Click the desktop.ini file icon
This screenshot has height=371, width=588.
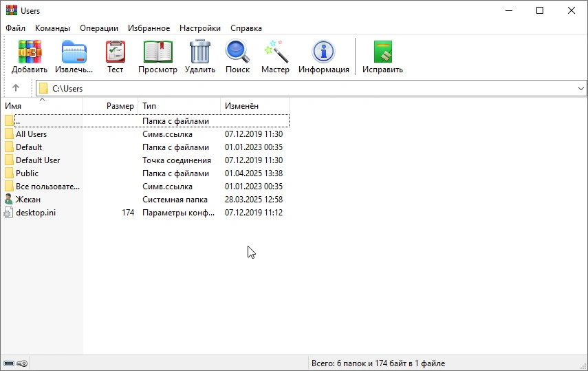click(8, 213)
